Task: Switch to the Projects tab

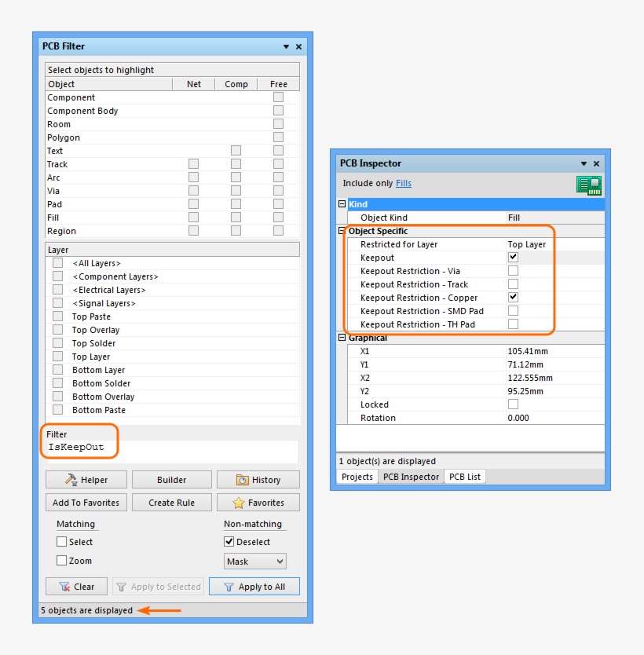Action: (x=357, y=477)
